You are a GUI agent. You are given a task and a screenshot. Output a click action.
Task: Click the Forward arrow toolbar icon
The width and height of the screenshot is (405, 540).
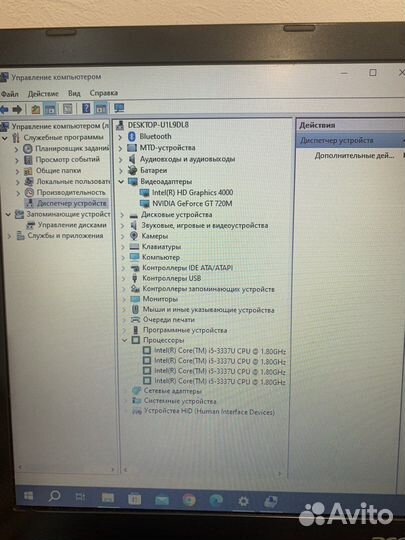click(x=17, y=110)
